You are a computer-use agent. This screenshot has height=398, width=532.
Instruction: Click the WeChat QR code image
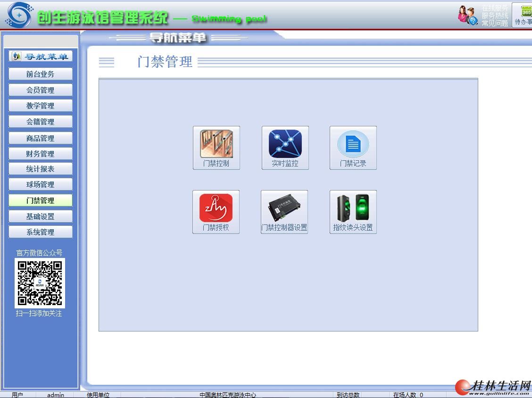click(x=40, y=283)
